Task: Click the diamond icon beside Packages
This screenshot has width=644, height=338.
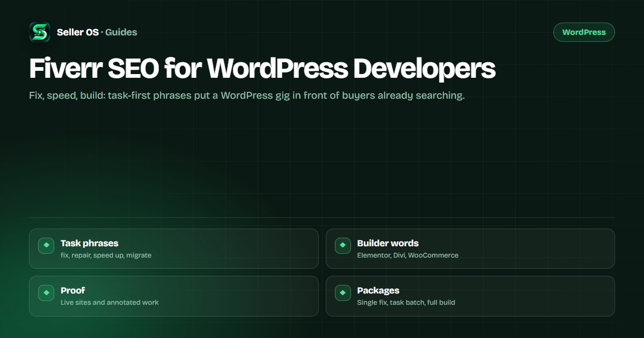Action: tap(343, 293)
